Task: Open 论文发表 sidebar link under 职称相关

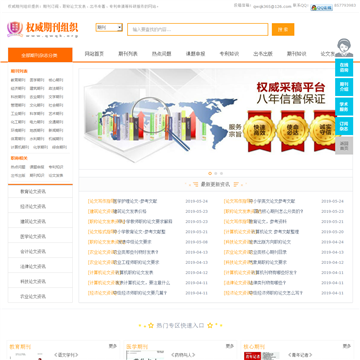Action: coord(56,175)
